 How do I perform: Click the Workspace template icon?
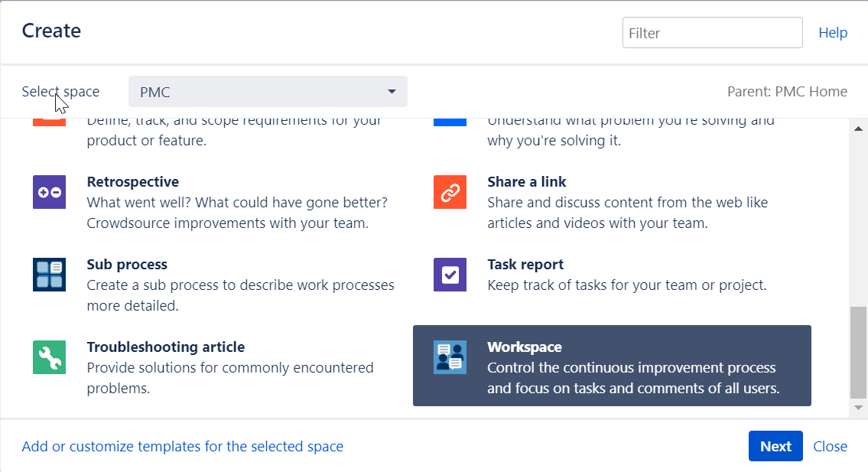[x=450, y=357]
